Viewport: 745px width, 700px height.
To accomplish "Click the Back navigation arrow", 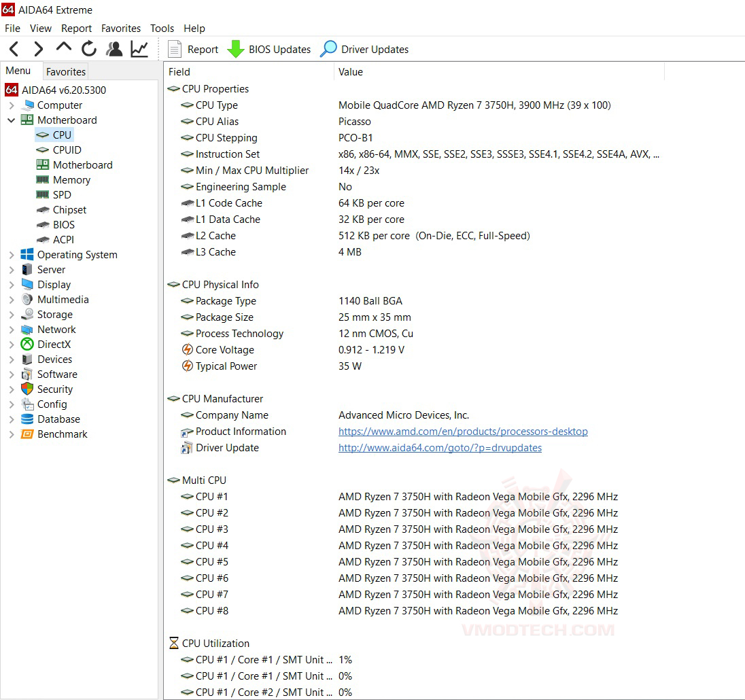I will tap(14, 49).
